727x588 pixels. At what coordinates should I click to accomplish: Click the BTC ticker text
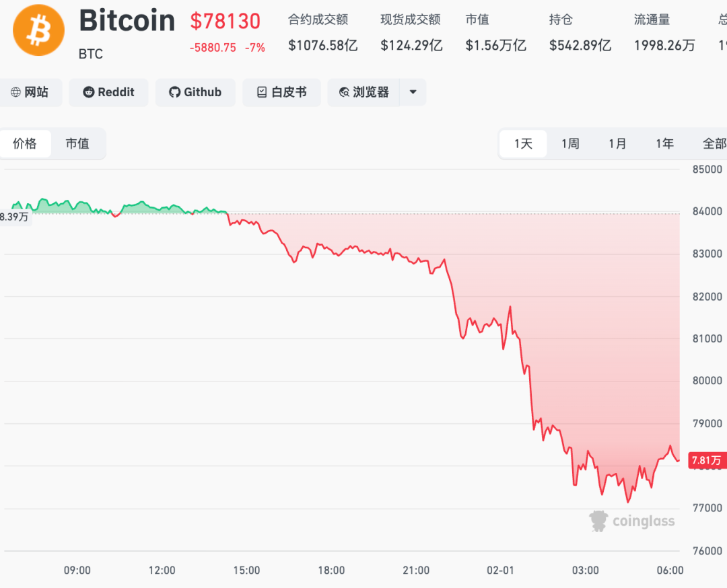point(90,54)
